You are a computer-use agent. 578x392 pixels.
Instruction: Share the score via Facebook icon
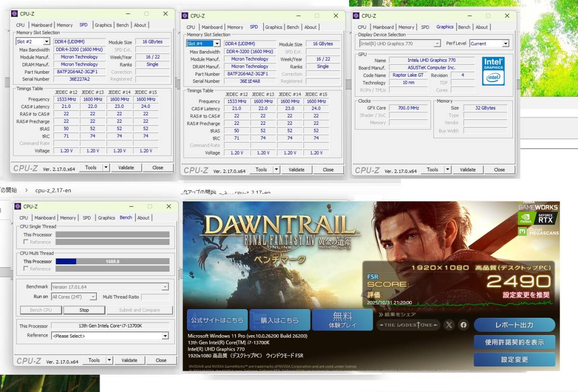pos(463,325)
